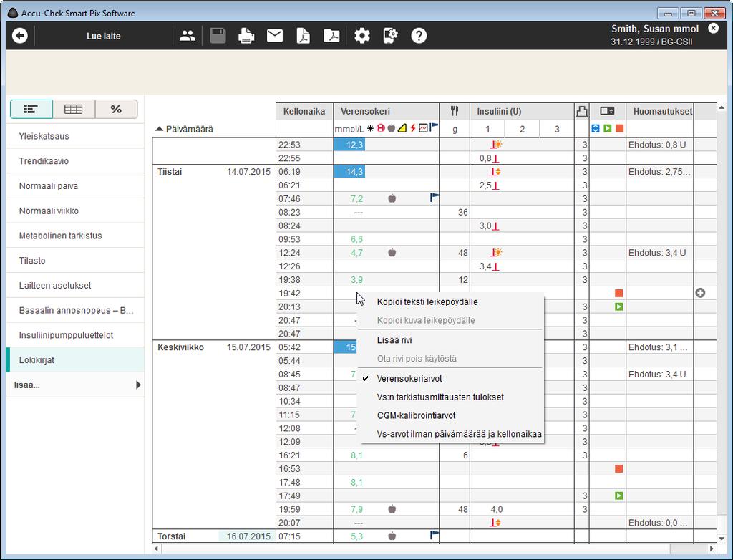Image resolution: width=733 pixels, height=560 pixels.
Task: Click the carbohydrates fork-knife column icon
Action: (x=455, y=111)
